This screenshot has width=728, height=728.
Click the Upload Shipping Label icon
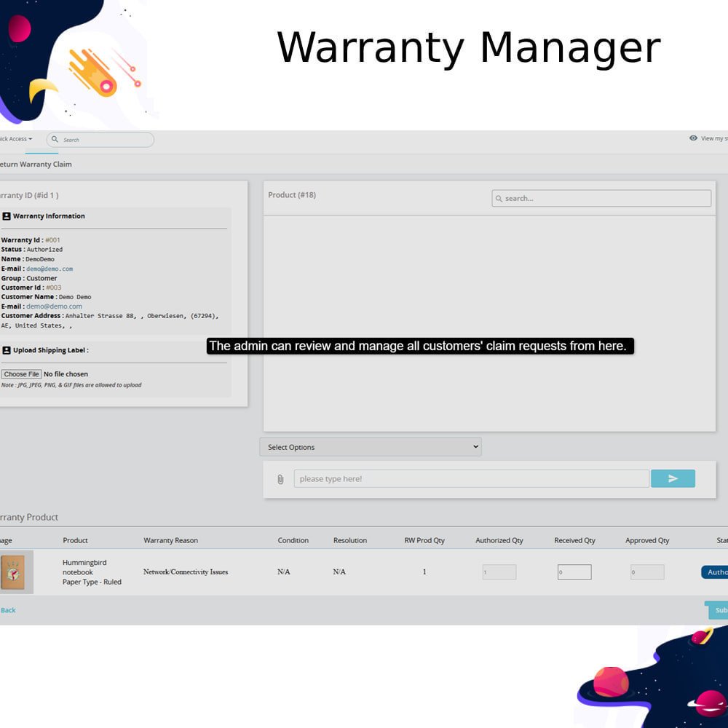(x=7, y=350)
